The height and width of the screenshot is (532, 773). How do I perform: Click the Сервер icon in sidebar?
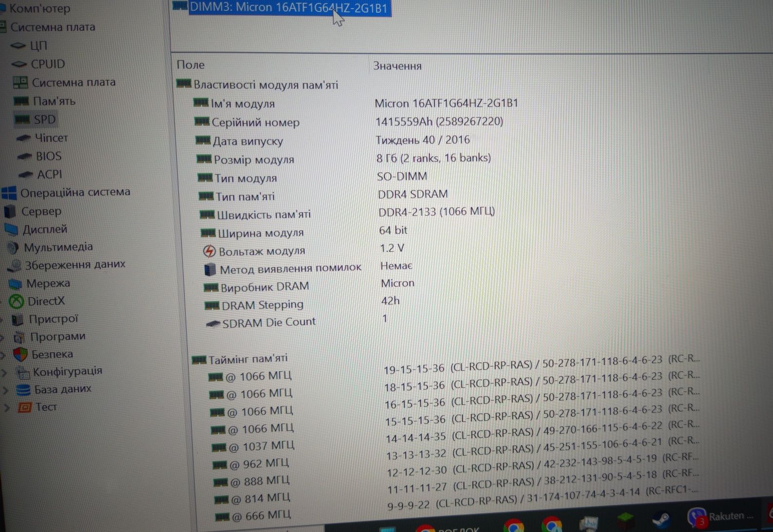(10, 212)
